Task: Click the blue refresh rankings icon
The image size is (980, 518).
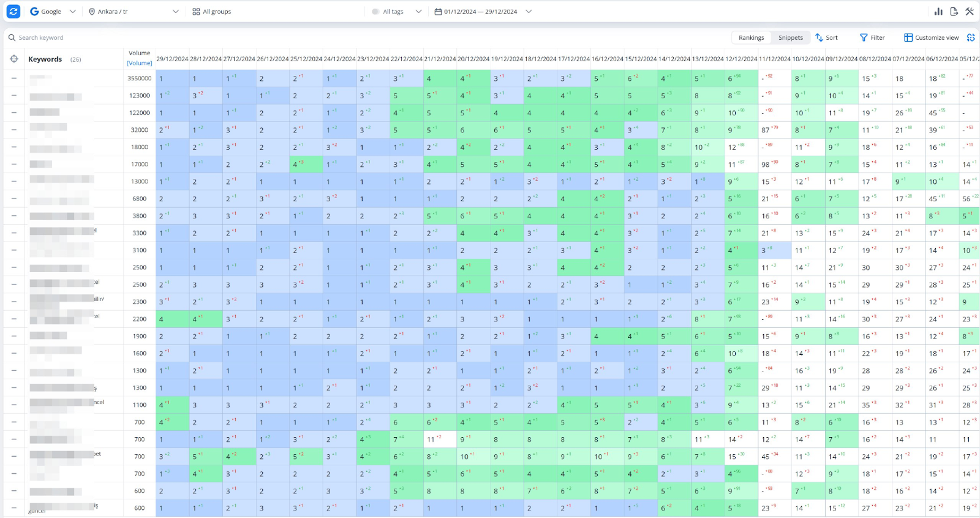Action: (x=13, y=11)
